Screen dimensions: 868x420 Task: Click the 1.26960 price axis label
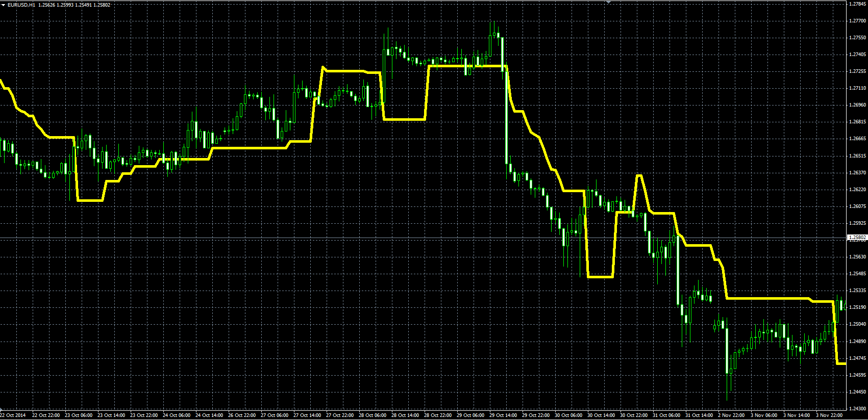click(858, 105)
